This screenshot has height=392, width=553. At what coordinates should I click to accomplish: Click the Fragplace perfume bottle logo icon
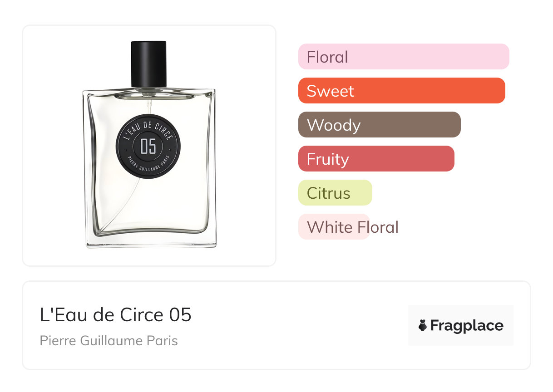(423, 325)
